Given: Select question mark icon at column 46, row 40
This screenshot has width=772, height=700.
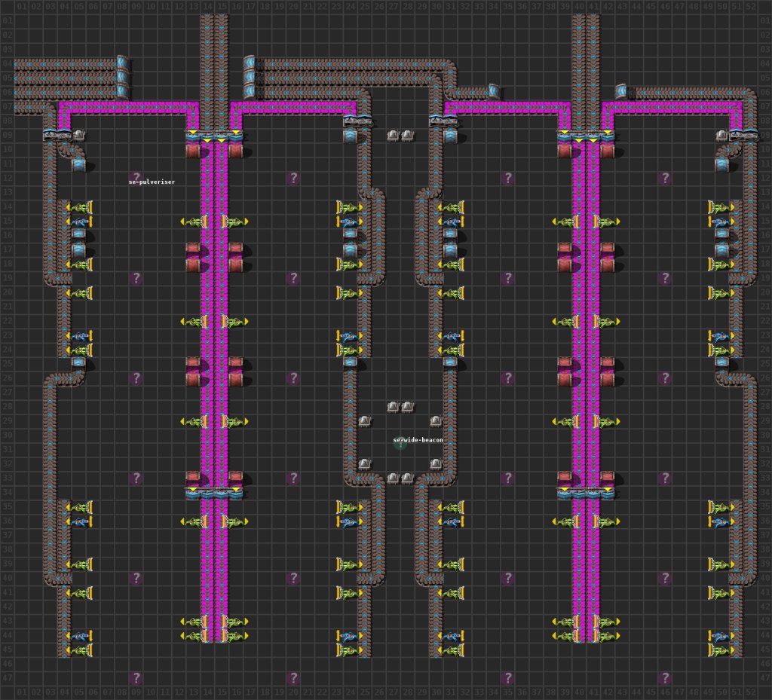Looking at the screenshot, I should click(665, 577).
